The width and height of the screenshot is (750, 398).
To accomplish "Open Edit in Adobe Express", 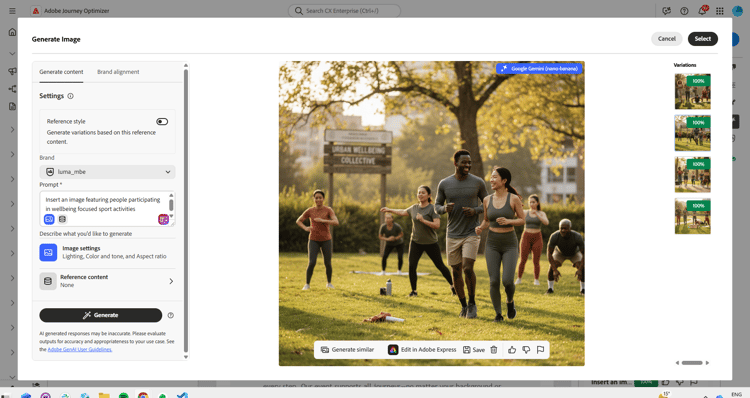I will click(x=422, y=350).
